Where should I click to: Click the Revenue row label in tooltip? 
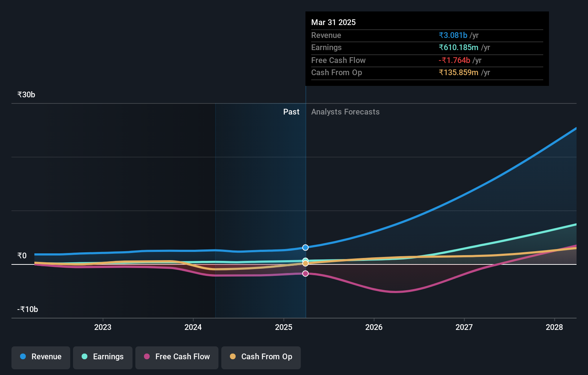tap(326, 35)
